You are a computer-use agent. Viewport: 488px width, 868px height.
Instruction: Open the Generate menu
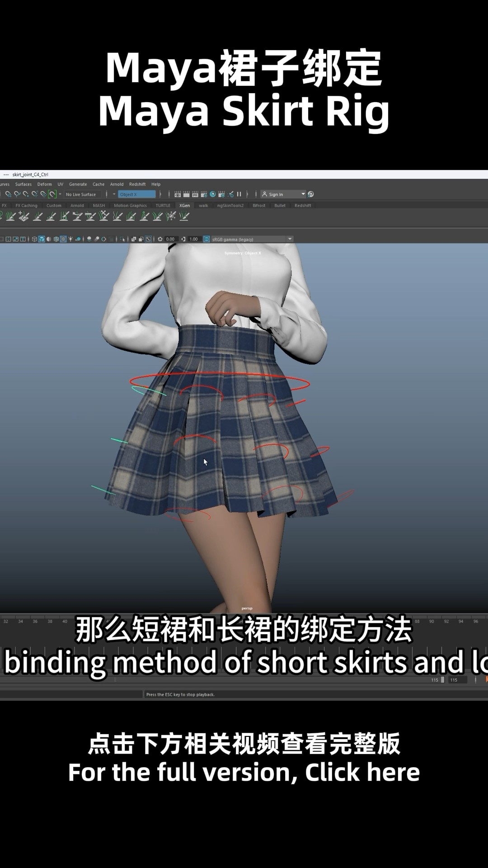point(78,184)
